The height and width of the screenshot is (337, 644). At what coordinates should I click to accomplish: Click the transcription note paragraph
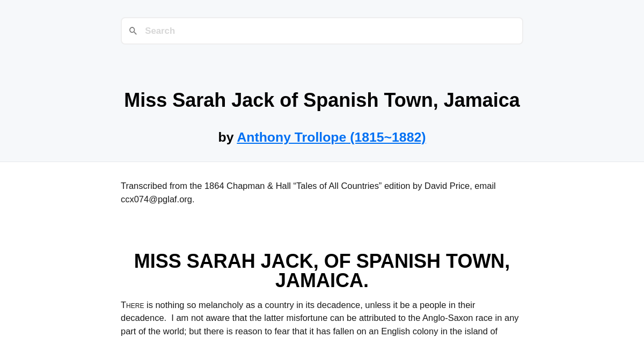click(x=308, y=192)
